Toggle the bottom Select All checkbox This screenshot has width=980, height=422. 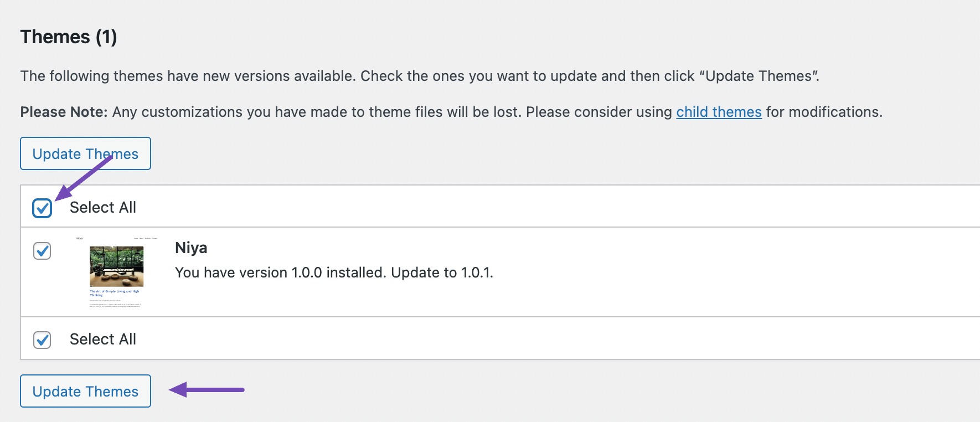(42, 339)
